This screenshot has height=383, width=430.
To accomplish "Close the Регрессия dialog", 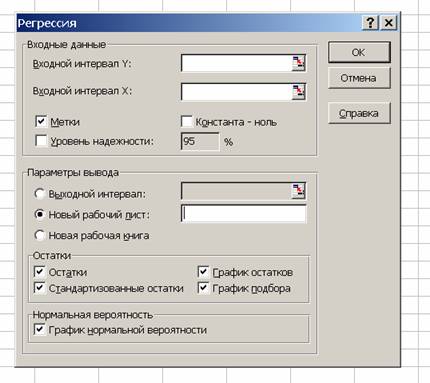I will (389, 23).
